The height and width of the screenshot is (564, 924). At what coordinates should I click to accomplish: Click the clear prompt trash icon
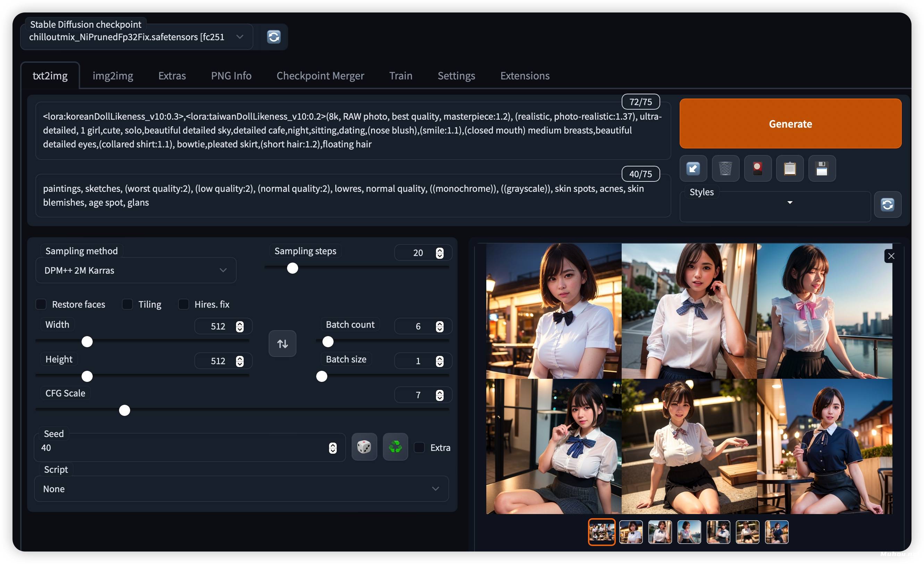(725, 168)
